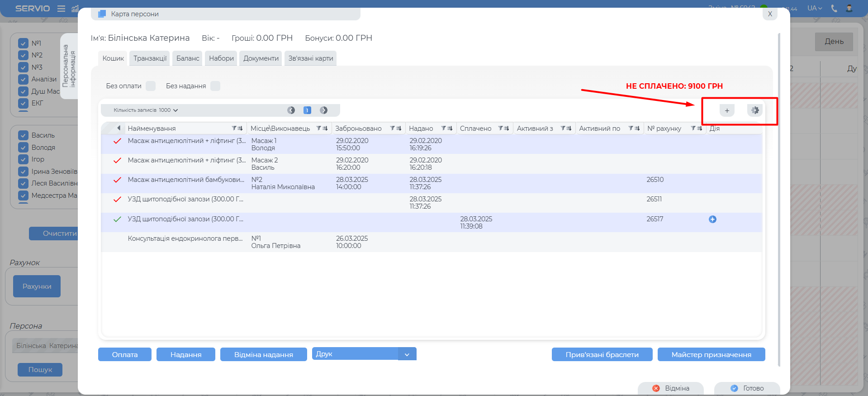Switch to the Транзакції tab

pyautogui.click(x=150, y=58)
